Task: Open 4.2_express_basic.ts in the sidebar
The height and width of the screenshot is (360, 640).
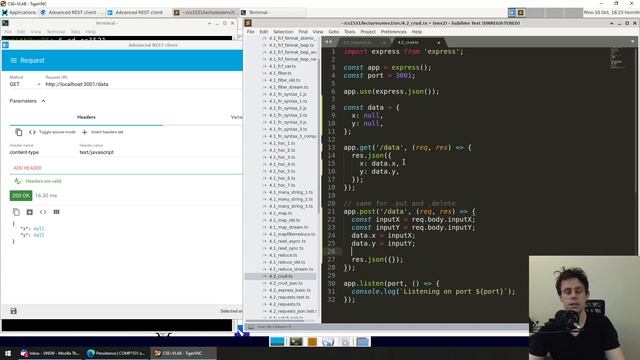Action: [289, 290]
